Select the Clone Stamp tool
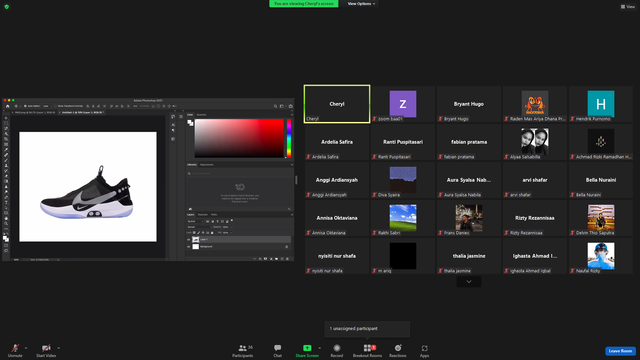Viewport: 640px width, 360px height. pyautogui.click(x=6, y=166)
